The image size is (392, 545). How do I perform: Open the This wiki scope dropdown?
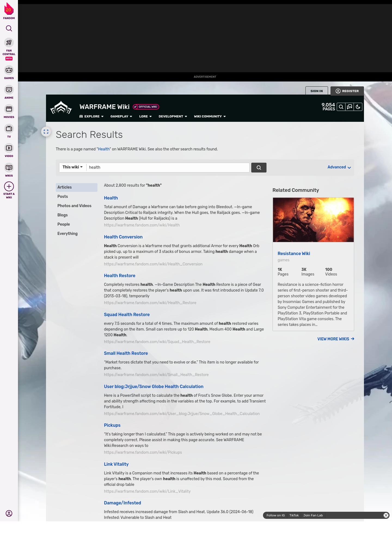click(x=73, y=167)
